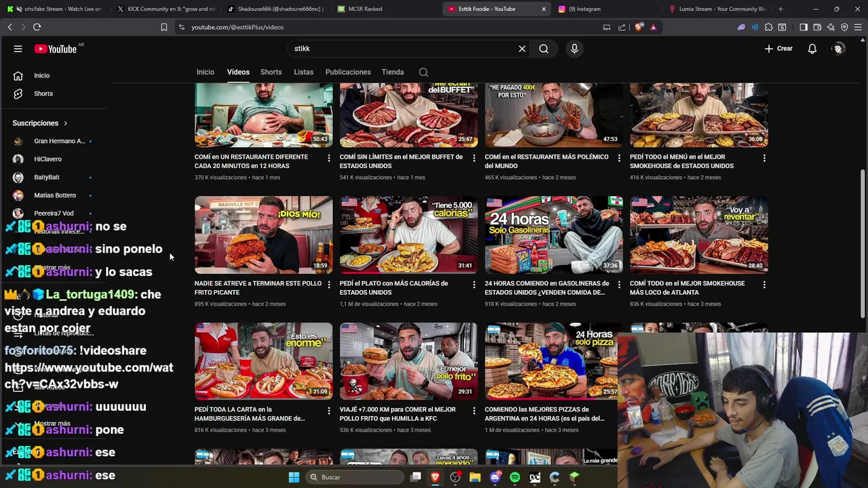868x488 pixels.
Task: Switch to the Lumia Stream browser tab
Action: pos(717,9)
